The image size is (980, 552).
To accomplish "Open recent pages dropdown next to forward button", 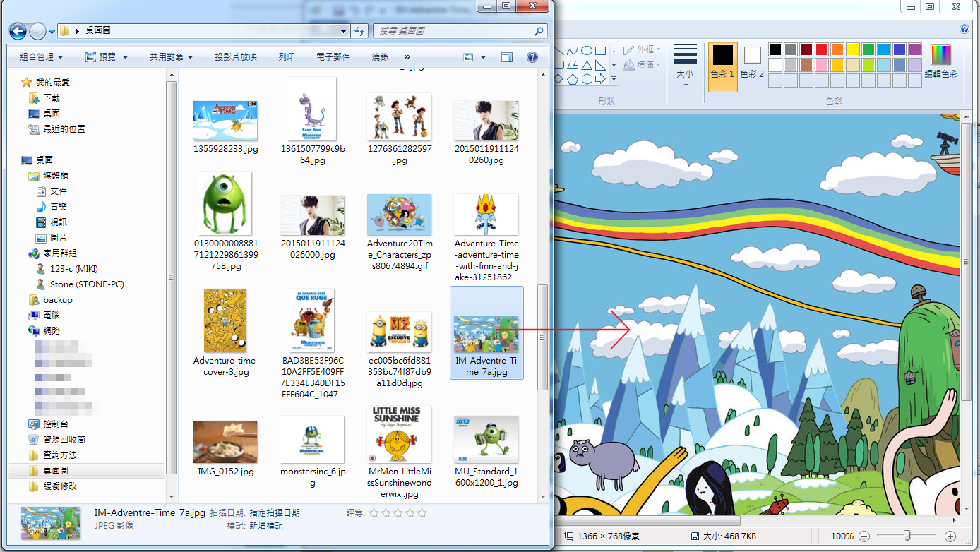I will point(52,32).
